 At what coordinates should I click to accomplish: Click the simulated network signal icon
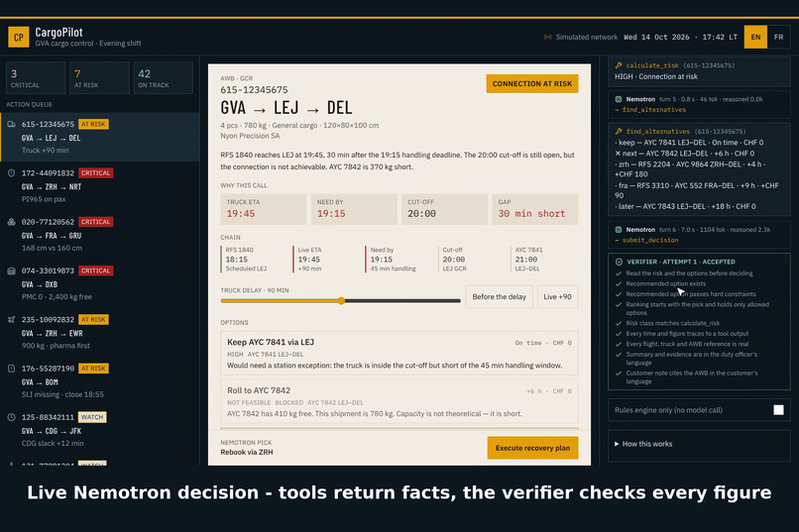pos(548,38)
